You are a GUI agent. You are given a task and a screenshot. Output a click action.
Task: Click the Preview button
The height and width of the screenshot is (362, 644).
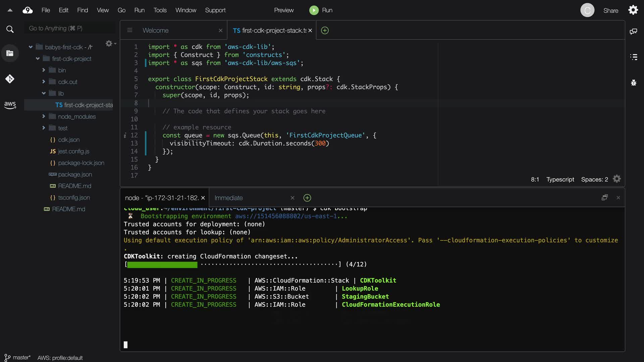(283, 10)
